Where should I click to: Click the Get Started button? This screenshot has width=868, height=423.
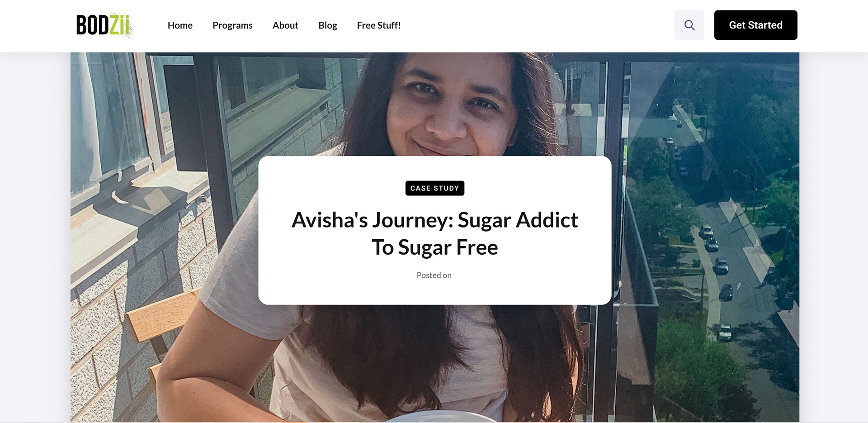click(755, 25)
